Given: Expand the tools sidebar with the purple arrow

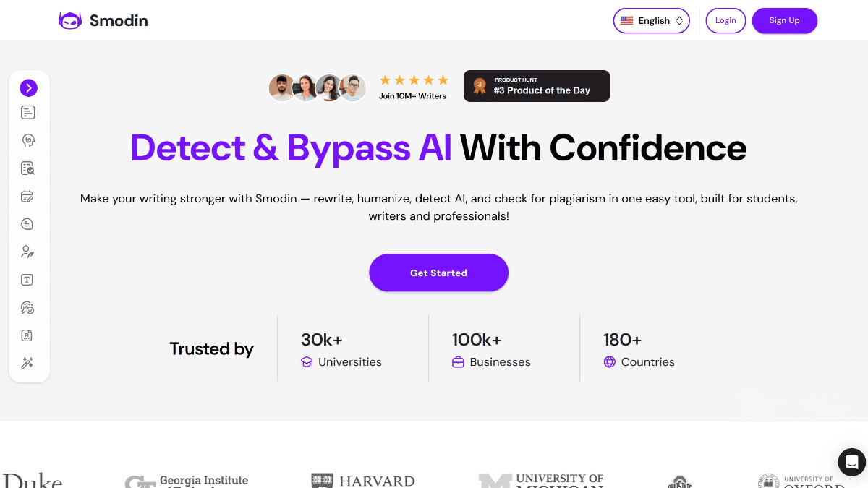Looking at the screenshot, I should point(29,87).
